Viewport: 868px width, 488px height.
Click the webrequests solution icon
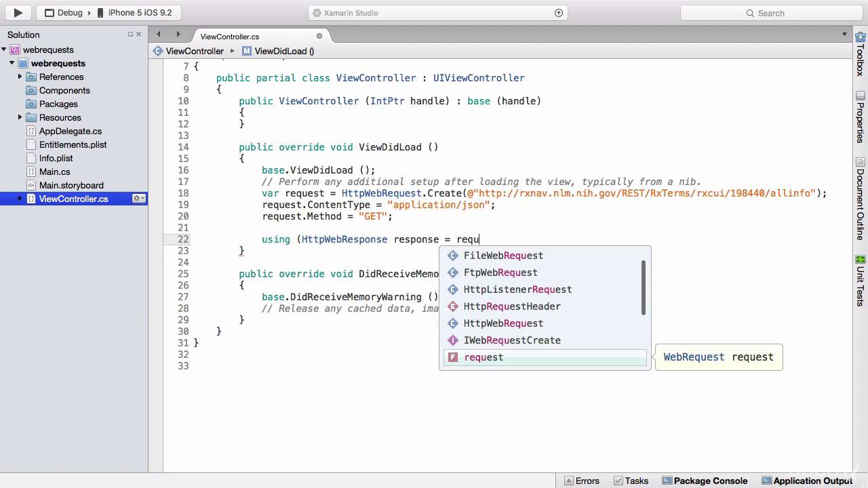click(x=15, y=49)
